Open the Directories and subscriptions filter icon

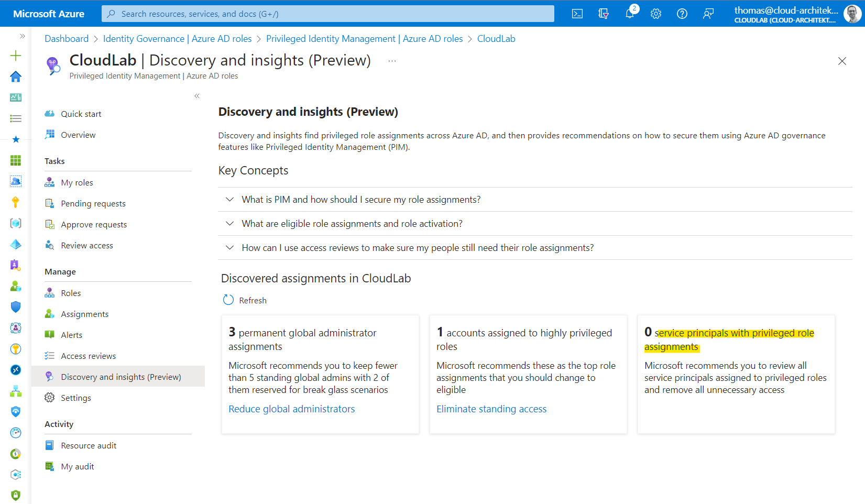tap(604, 14)
